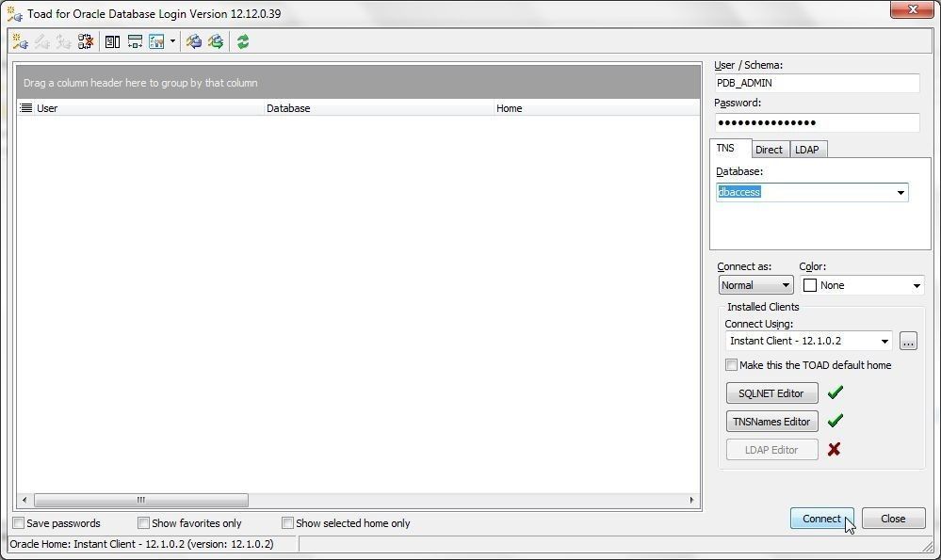Click the right scroll arrow of grid
Image resolution: width=941 pixels, height=560 pixels.
click(x=691, y=500)
